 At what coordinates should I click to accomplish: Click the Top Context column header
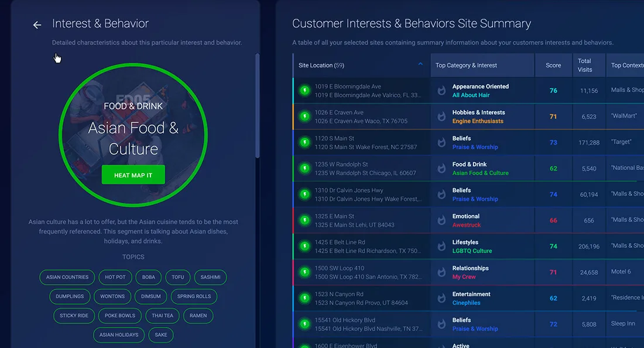[625, 65]
